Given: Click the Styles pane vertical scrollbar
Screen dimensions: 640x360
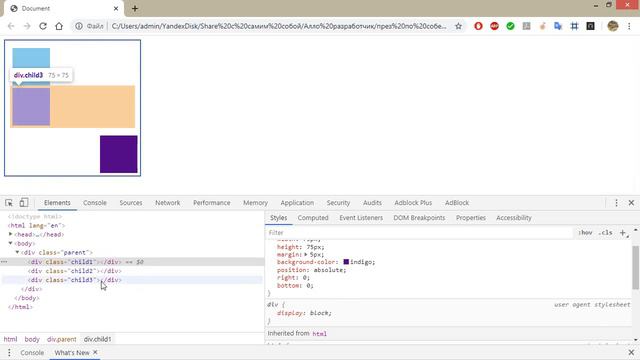Looking at the screenshot, I should 636,267.
